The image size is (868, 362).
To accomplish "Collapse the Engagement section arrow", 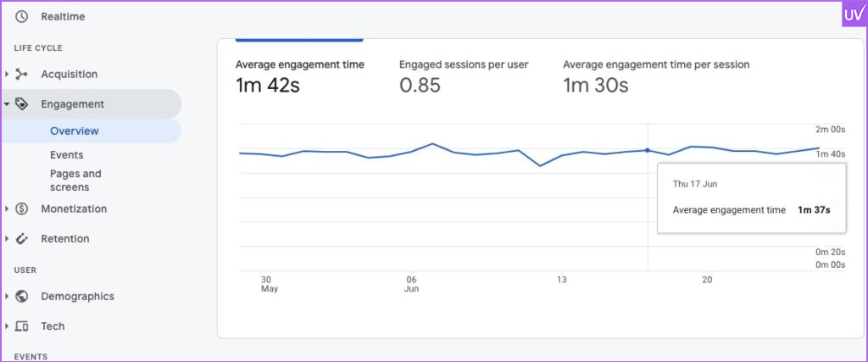I will tap(7, 104).
